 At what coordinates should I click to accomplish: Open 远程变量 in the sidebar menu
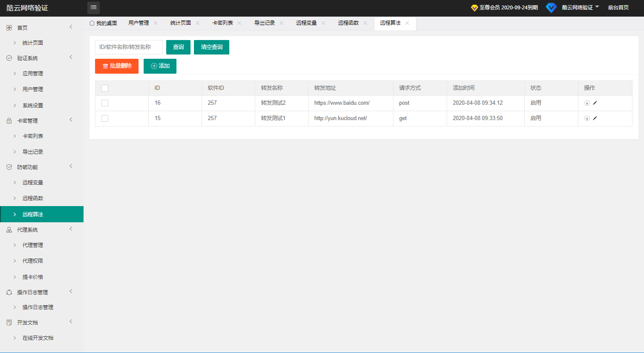tap(33, 182)
